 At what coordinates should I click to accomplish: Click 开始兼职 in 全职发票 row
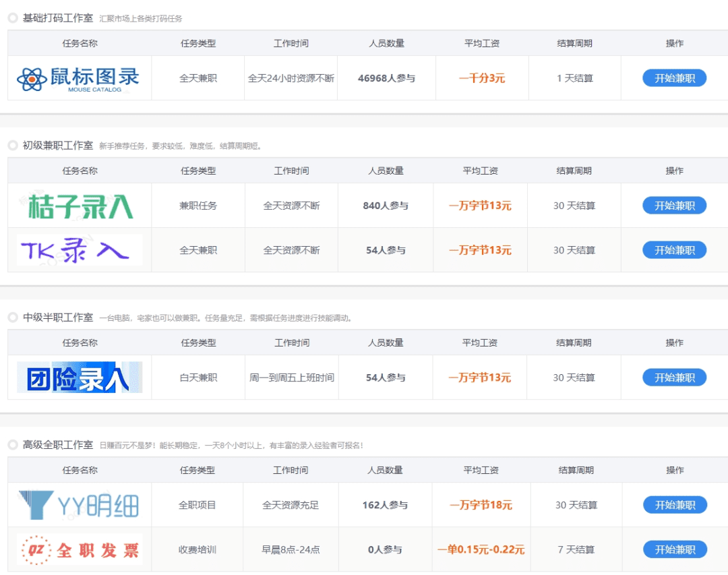click(675, 550)
